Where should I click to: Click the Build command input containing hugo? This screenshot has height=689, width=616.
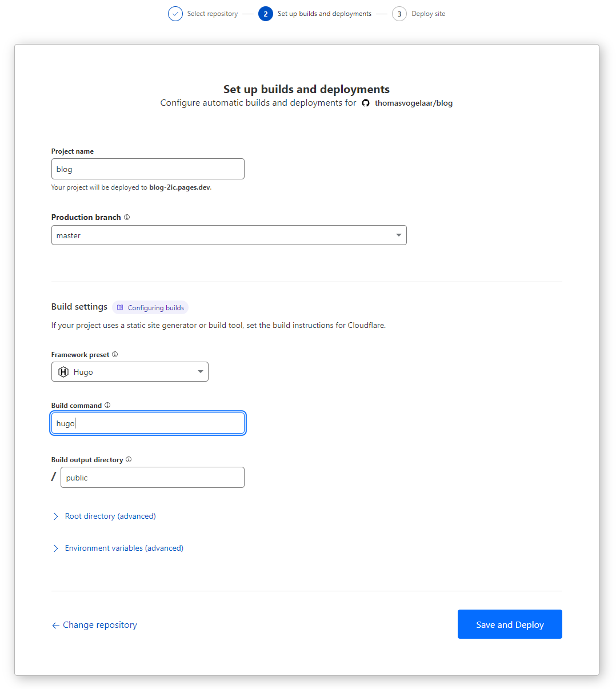pyautogui.click(x=147, y=423)
